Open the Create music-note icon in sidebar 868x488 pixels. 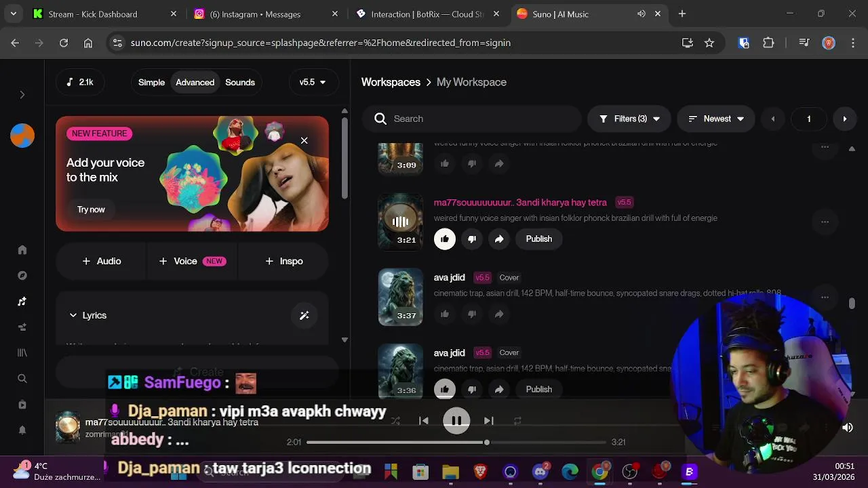click(x=22, y=302)
